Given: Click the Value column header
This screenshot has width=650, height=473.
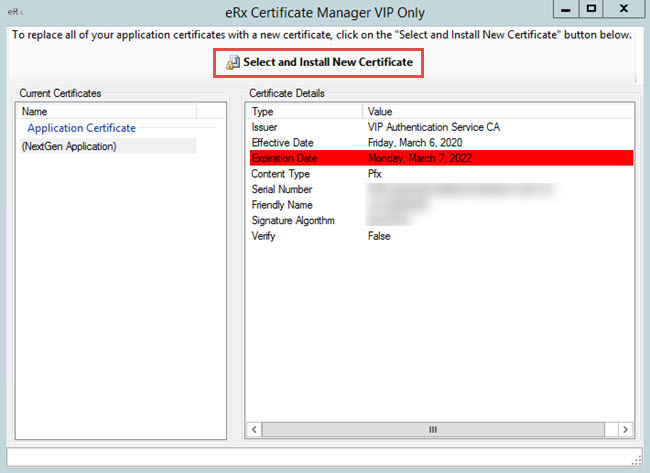Looking at the screenshot, I should point(498,112).
